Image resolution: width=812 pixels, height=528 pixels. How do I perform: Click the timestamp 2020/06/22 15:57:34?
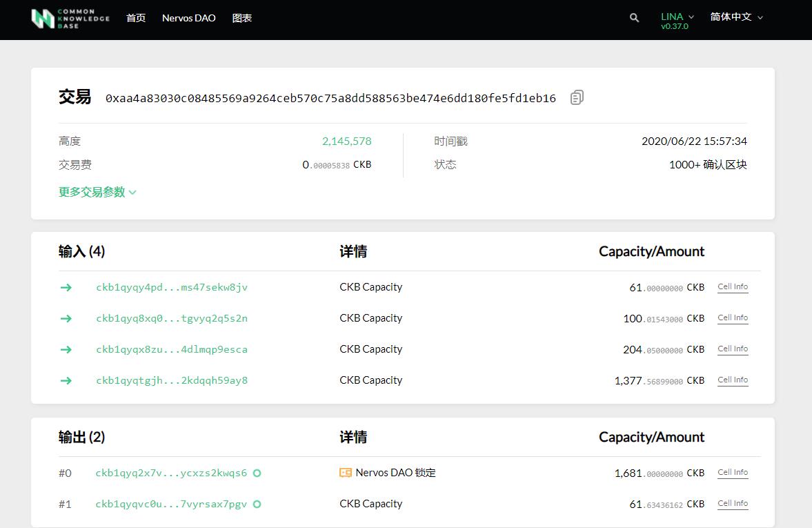(694, 141)
